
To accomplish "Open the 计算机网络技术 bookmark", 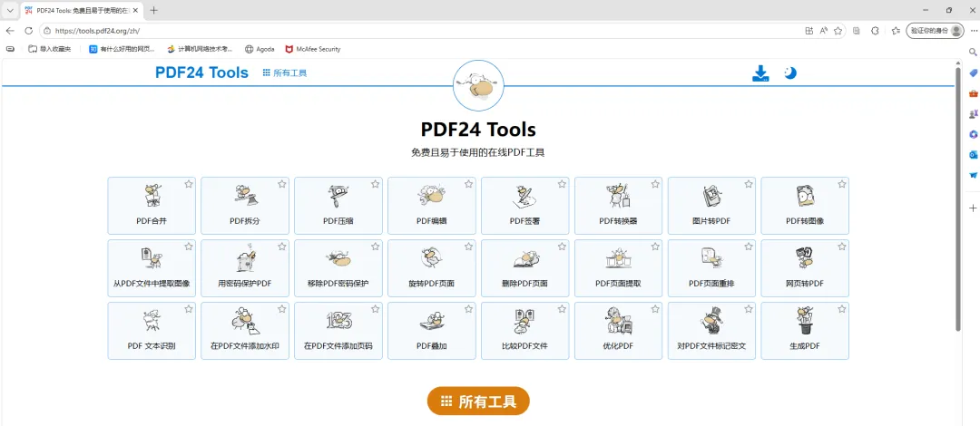I will click(x=200, y=49).
